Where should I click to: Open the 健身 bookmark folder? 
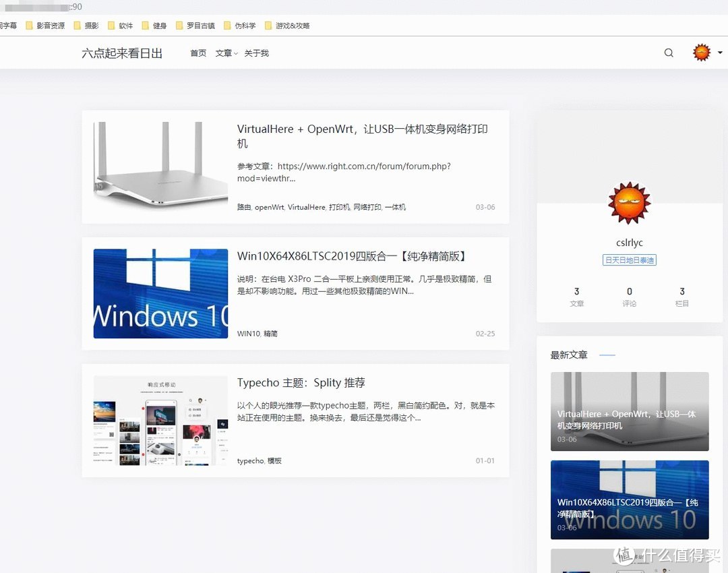[154, 26]
